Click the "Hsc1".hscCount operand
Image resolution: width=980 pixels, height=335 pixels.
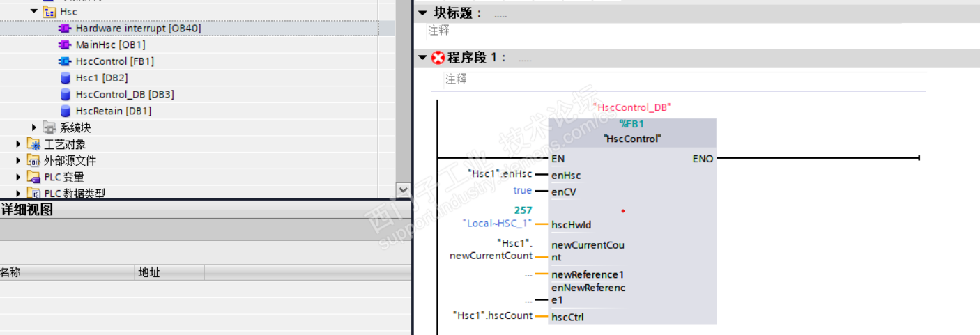click(x=493, y=315)
